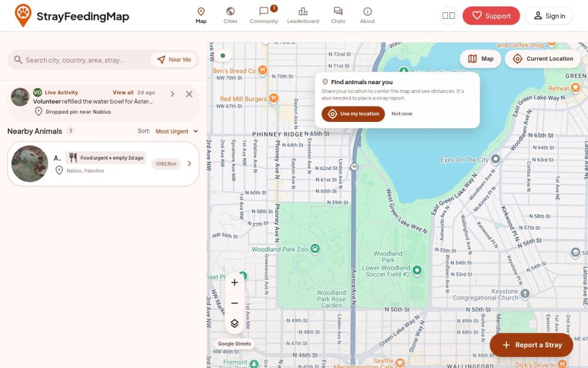
Task: Click the dropped pin near Nablus icon
Action: (x=38, y=111)
